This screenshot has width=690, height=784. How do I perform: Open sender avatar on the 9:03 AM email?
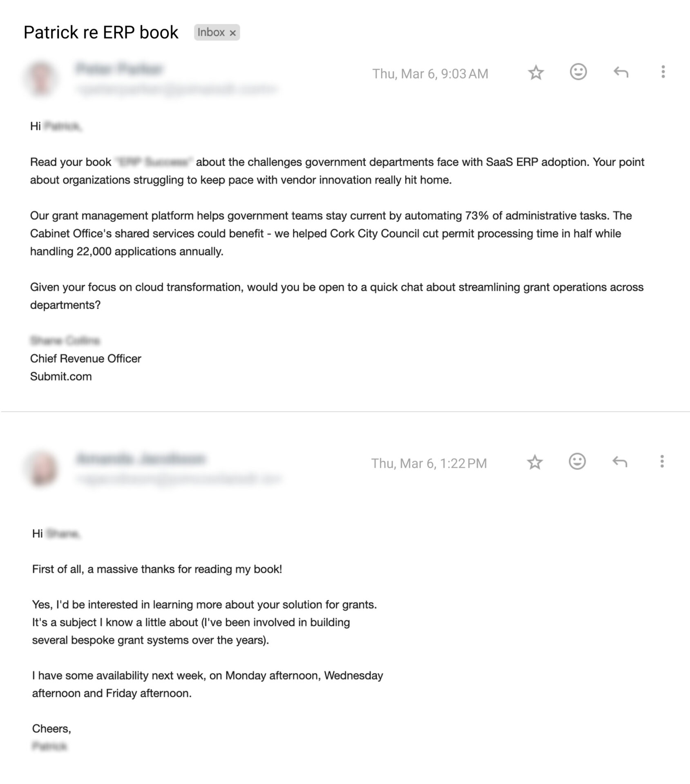[41, 78]
